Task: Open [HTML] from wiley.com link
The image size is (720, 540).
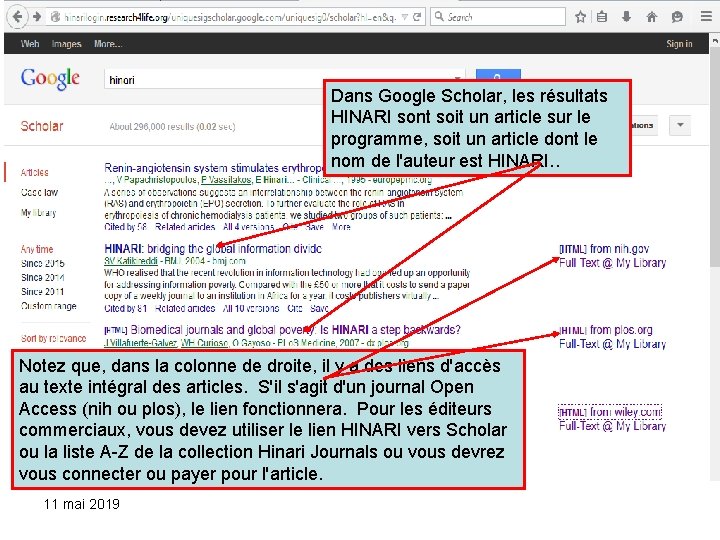Action: pyautogui.click(x=610, y=412)
